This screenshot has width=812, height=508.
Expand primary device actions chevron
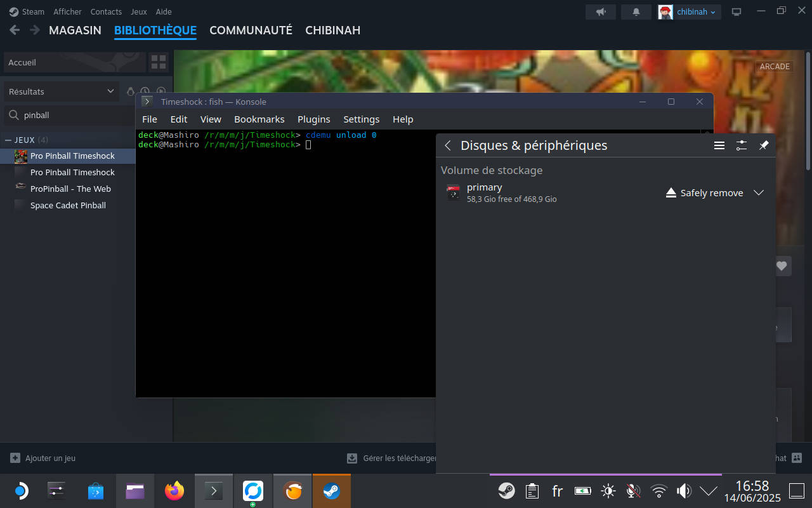point(759,193)
